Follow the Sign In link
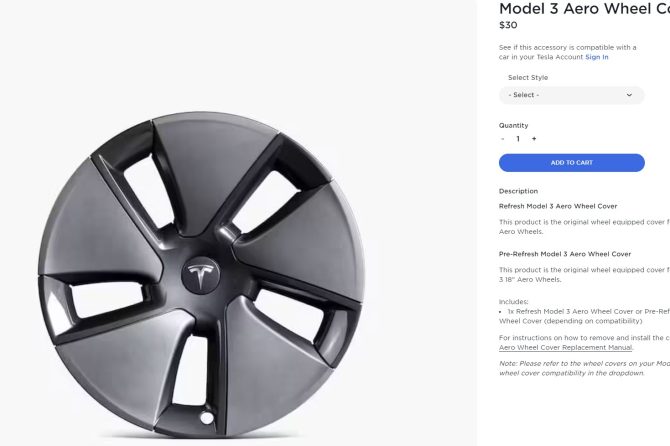The width and height of the screenshot is (670, 446). coord(597,57)
